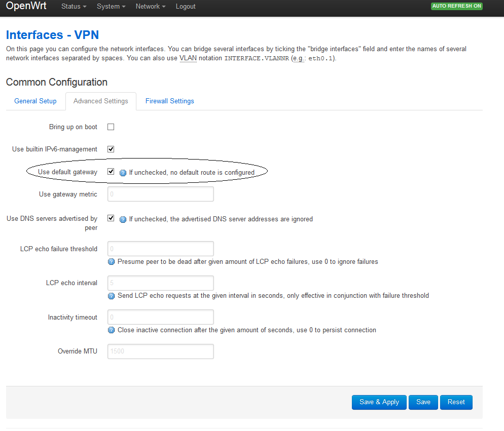This screenshot has width=504, height=431.
Task: Click Logout in the top bar
Action: point(186,7)
